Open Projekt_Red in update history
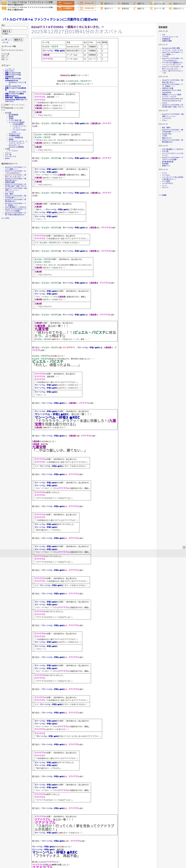The image size is (186, 868). [167, 134]
